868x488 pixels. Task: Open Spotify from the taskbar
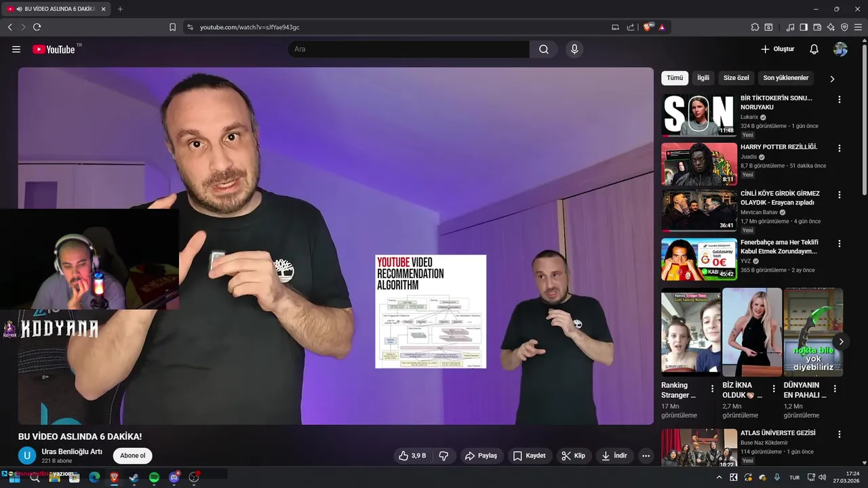154,478
